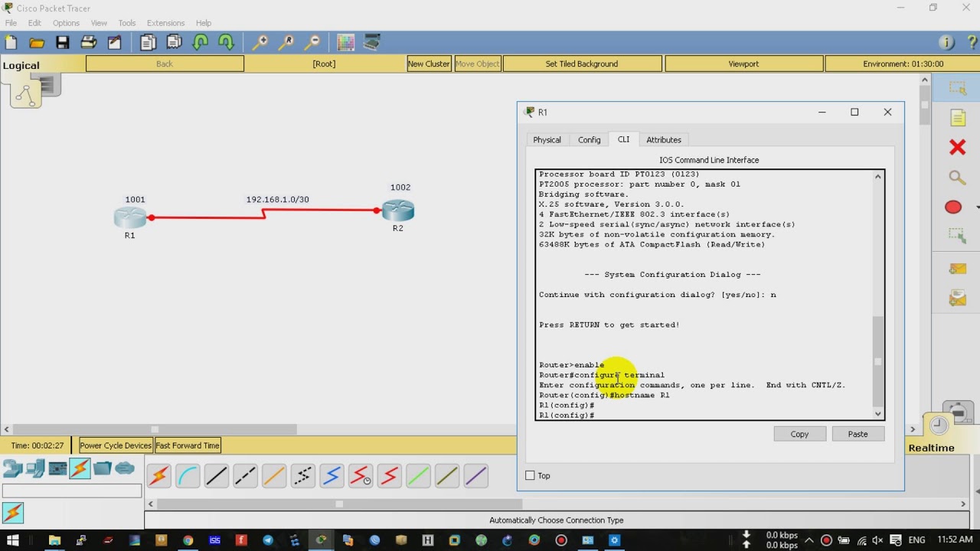
Task: Click Set Tiled Background button
Action: (x=581, y=64)
